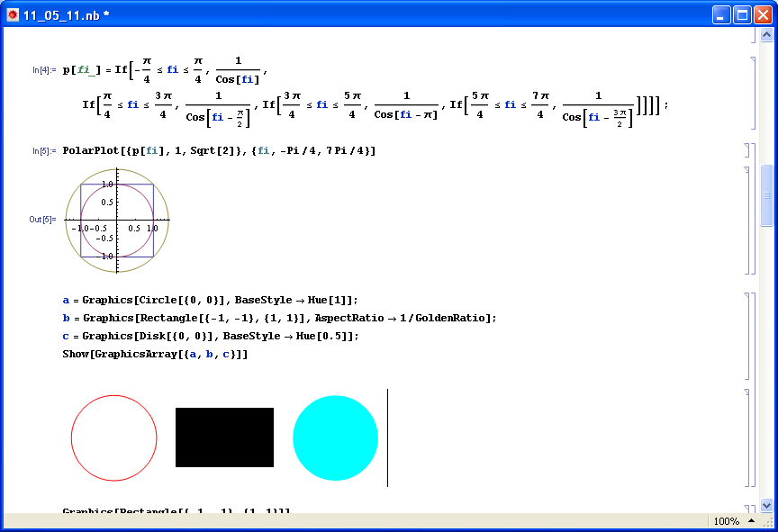Click the line defining a = Graphics[Circle
The height and width of the screenshot is (532, 778).
[x=210, y=300]
